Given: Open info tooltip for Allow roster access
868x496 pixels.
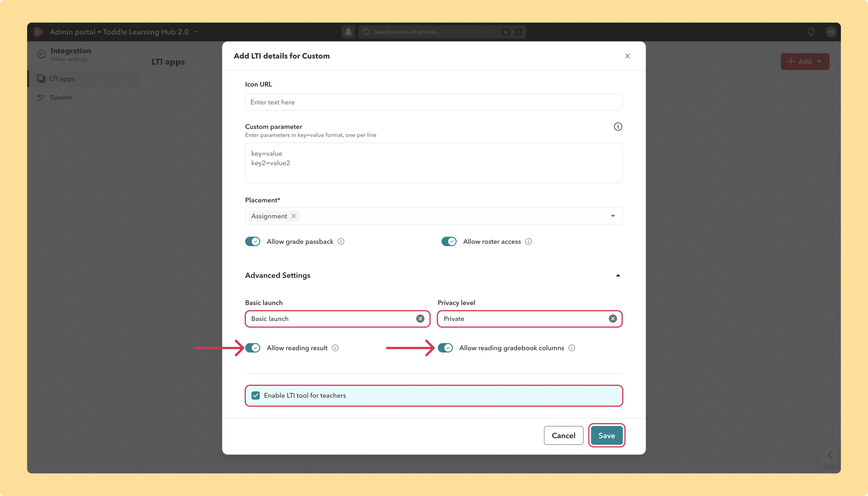Looking at the screenshot, I should 528,242.
